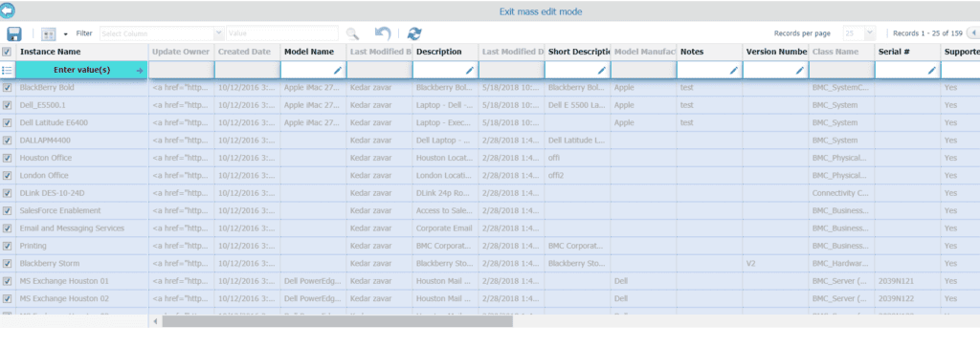The image size is (980, 348).
Task: Click the filter Value input field
Action: point(282,33)
